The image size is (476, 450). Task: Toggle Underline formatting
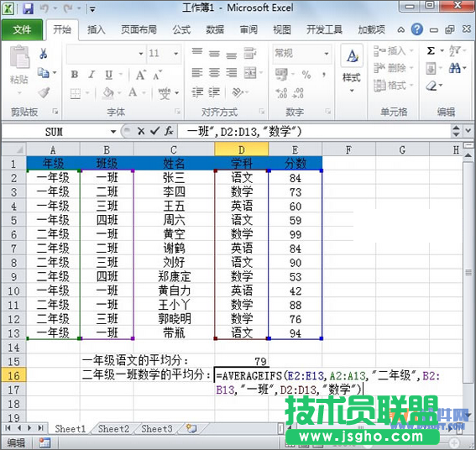(108, 75)
